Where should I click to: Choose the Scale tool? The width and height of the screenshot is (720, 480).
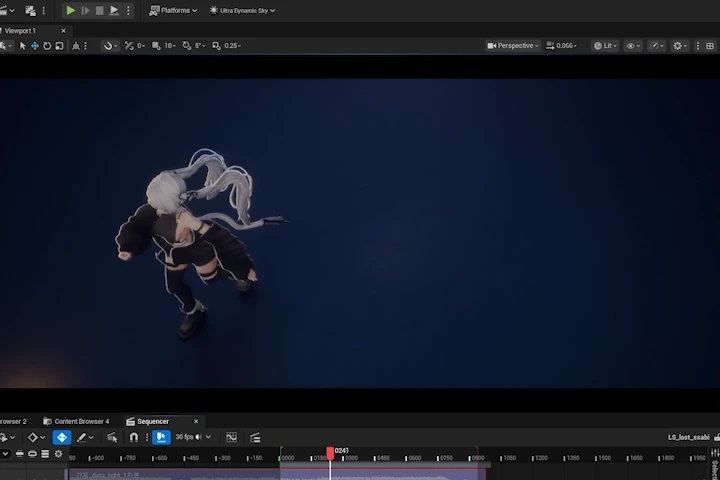click(59, 46)
